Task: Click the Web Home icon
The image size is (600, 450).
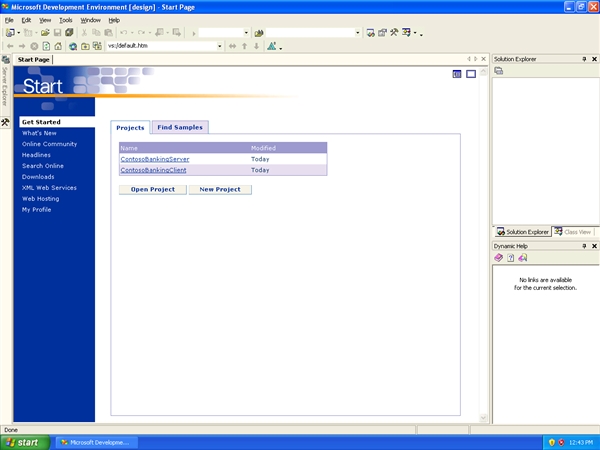Action: (58, 46)
